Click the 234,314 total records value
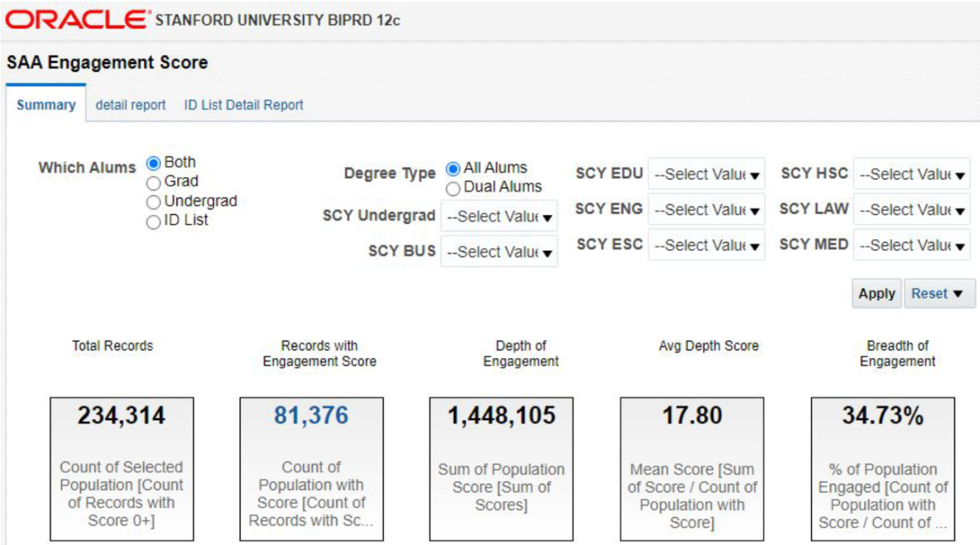This screenshot has height=545, width=980. point(121,415)
